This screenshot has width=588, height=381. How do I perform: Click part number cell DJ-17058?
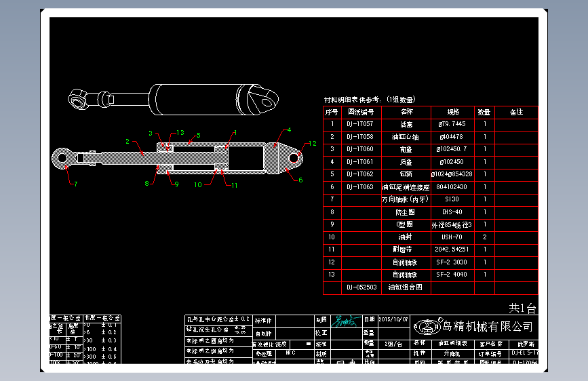pos(360,136)
